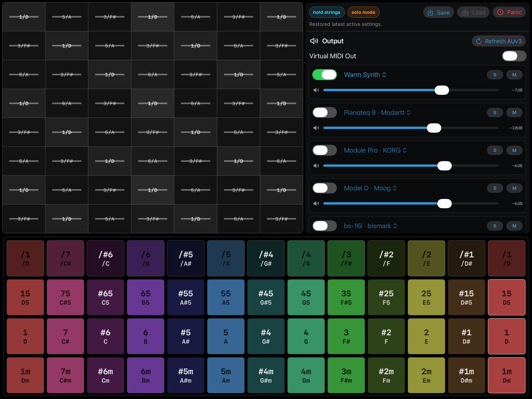Tap the #6m Cm chord pad
Screen dimensions: 532x399
pyautogui.click(x=106, y=375)
